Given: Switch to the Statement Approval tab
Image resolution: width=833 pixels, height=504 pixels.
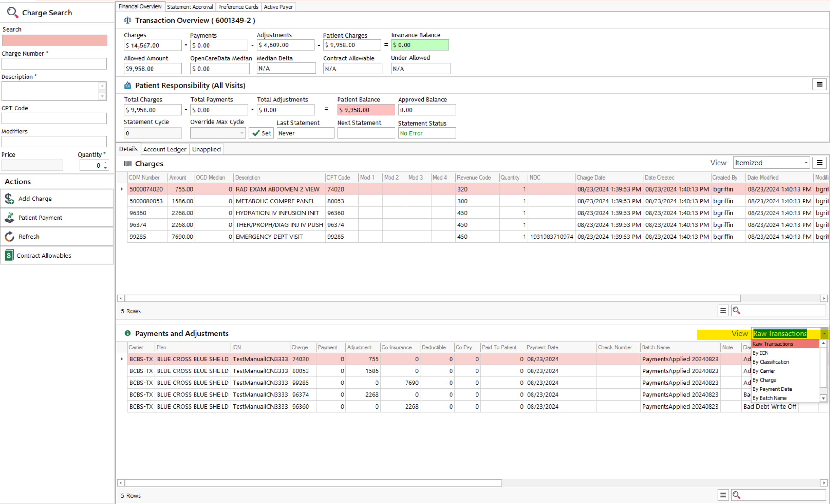Looking at the screenshot, I should click(x=190, y=7).
